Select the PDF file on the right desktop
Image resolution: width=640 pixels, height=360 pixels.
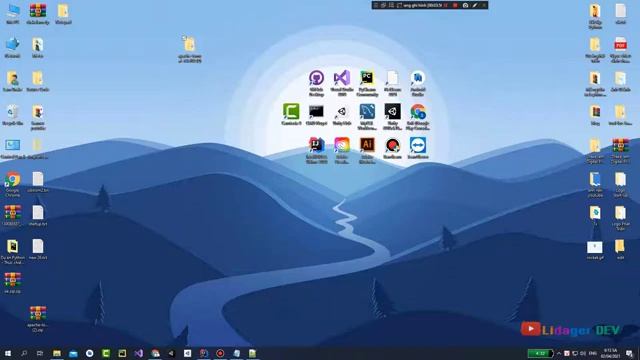[620, 50]
